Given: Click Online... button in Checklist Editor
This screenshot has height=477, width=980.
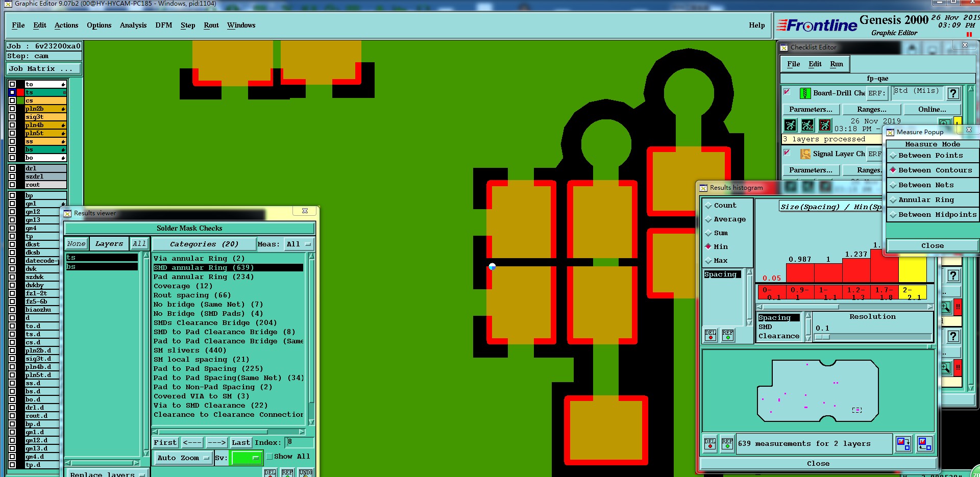Looking at the screenshot, I should click(x=932, y=110).
